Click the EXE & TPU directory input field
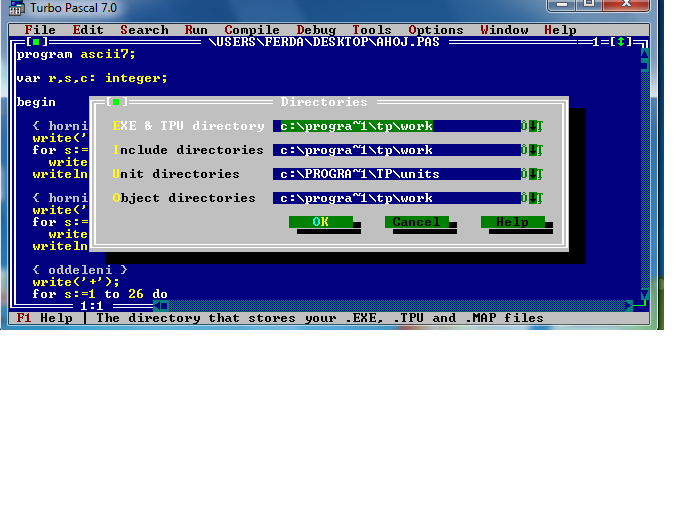The height and width of the screenshot is (518, 691). pyautogui.click(x=397, y=126)
